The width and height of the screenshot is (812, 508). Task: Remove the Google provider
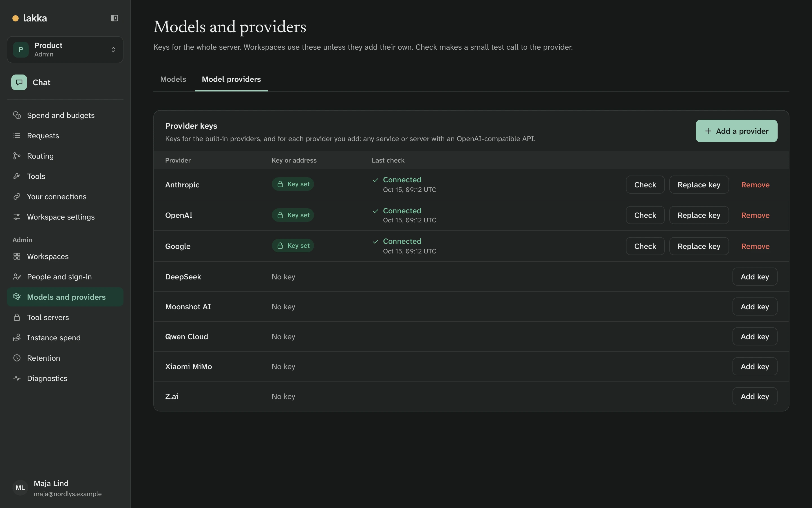tap(755, 246)
